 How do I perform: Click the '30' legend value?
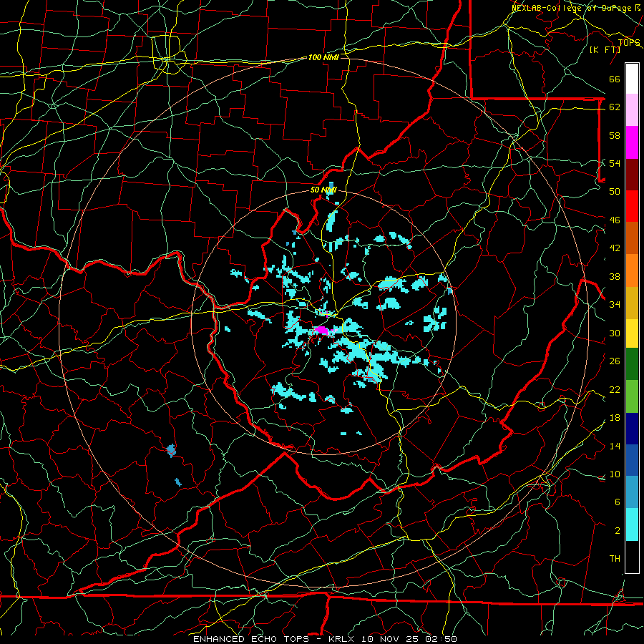[615, 333]
